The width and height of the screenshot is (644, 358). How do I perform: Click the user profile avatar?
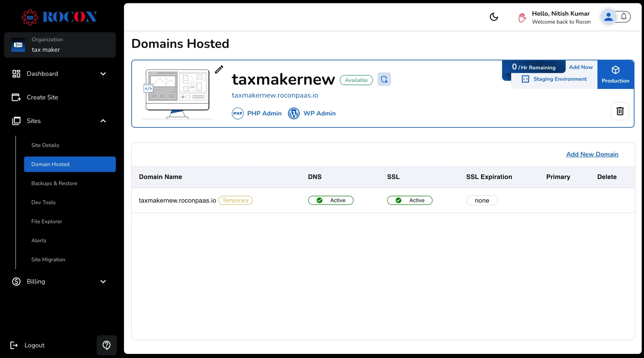[x=609, y=17]
